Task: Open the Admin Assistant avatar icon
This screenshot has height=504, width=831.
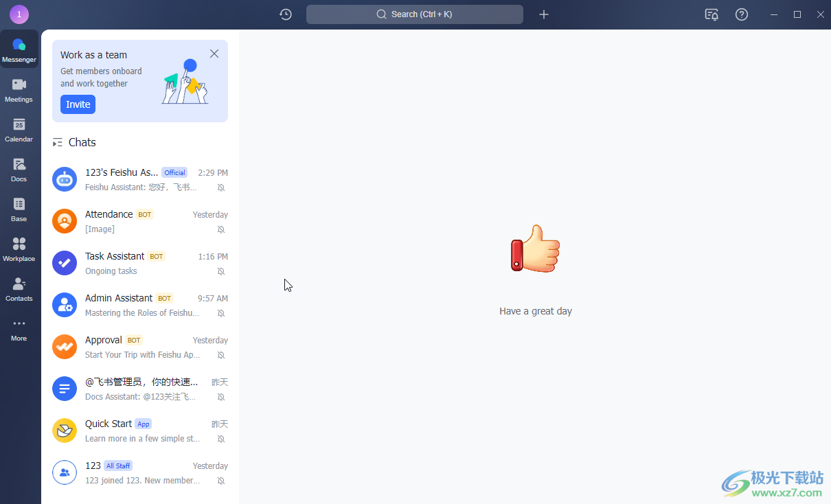Action: pyautogui.click(x=65, y=305)
